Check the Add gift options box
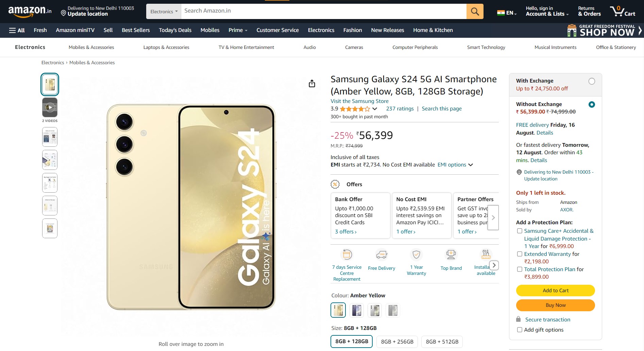644x351 pixels. pyautogui.click(x=519, y=330)
